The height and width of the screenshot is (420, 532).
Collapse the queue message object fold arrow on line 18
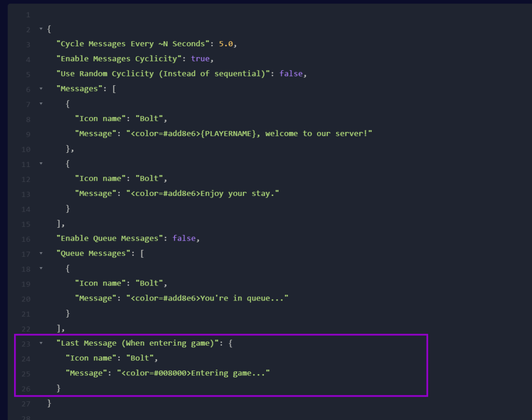click(41, 268)
